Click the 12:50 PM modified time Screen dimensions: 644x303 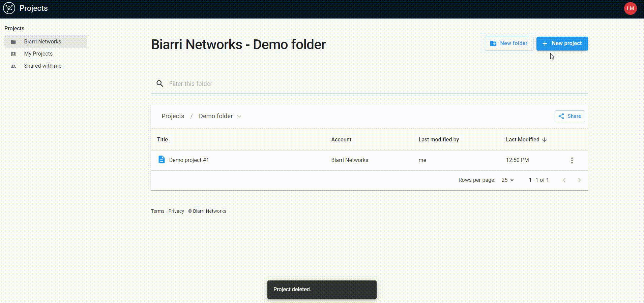[517, 160]
